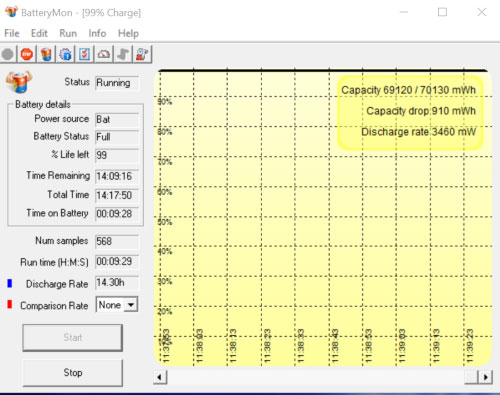Screen dimensions: 500x395
Task: Open the Run menu
Action: 68,33
